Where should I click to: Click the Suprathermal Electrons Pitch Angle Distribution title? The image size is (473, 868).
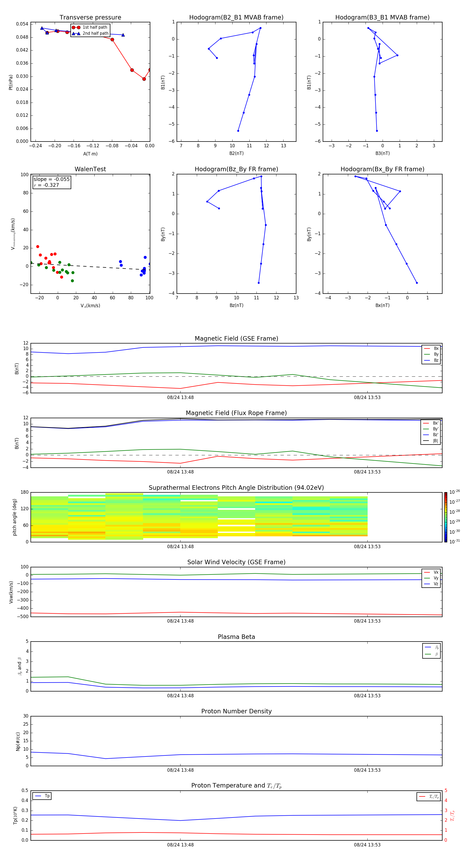236,488
